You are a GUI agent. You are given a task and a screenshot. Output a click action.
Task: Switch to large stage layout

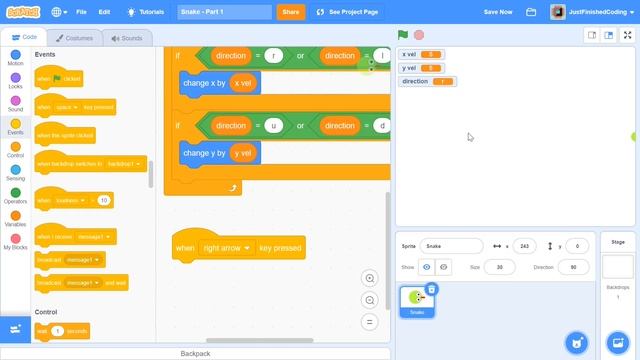click(609, 35)
